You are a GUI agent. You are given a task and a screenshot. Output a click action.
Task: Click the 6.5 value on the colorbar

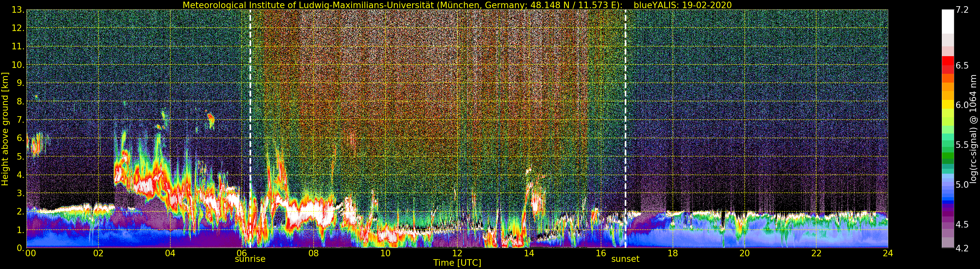click(x=962, y=65)
